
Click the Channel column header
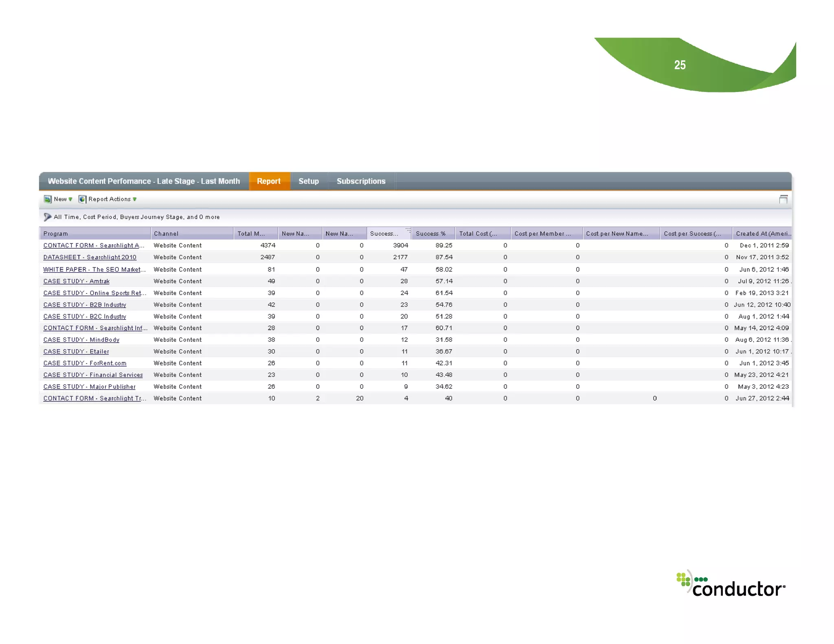(x=166, y=234)
